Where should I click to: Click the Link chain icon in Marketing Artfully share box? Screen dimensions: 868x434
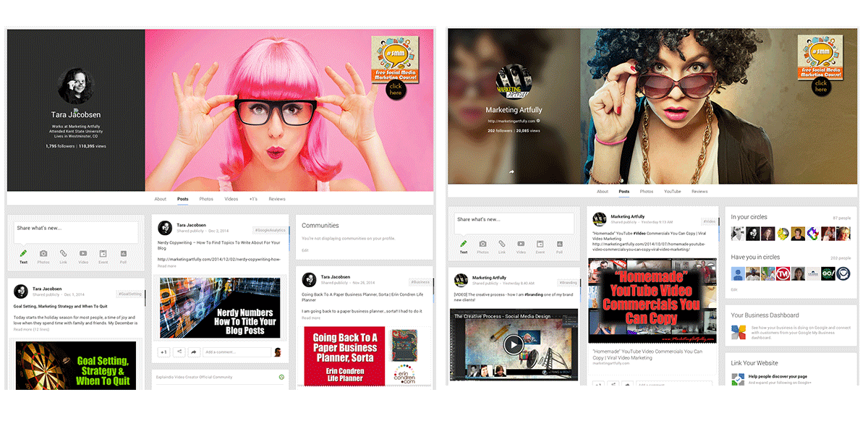(x=502, y=244)
